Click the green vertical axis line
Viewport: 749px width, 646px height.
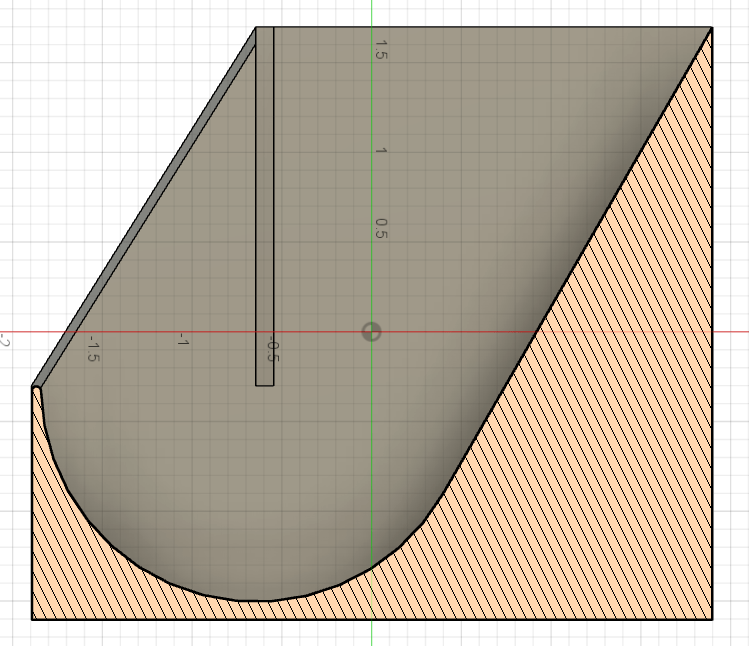(x=371, y=630)
